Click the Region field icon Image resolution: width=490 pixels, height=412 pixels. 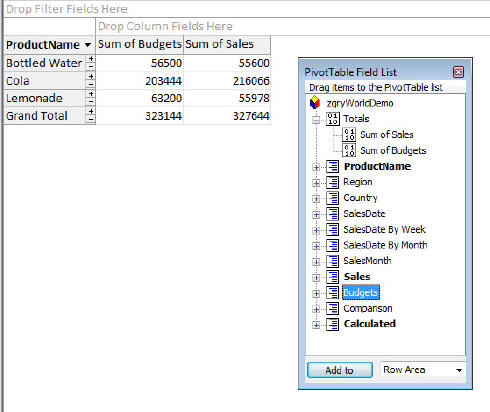tap(332, 182)
